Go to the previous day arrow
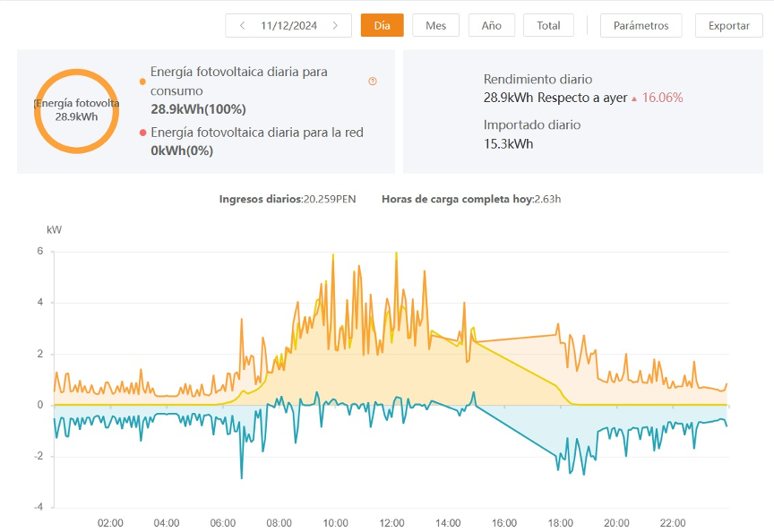The height and width of the screenshot is (532, 774). (242, 26)
